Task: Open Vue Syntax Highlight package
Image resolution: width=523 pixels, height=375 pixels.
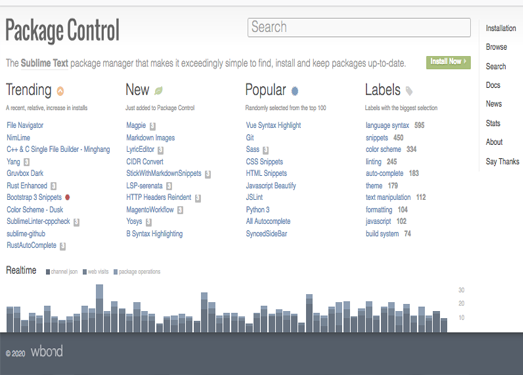Action: point(274,125)
